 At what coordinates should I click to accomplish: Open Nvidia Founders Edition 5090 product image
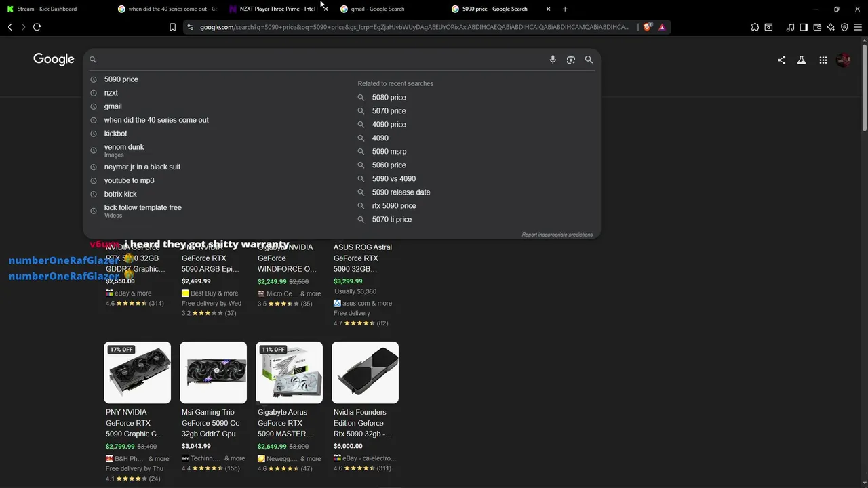[365, 373]
